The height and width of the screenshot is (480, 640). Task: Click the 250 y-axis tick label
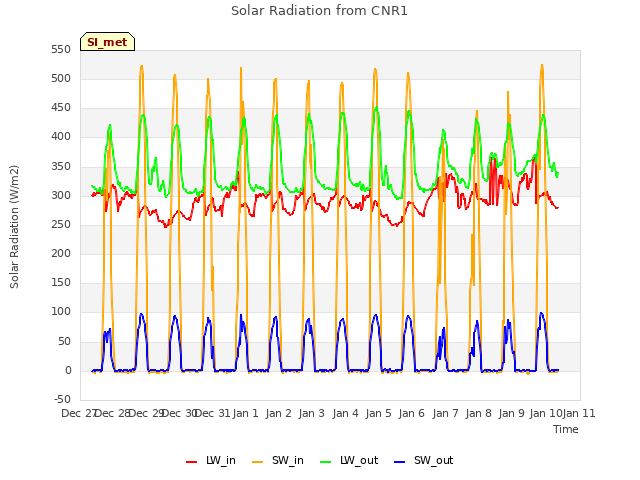(61, 224)
